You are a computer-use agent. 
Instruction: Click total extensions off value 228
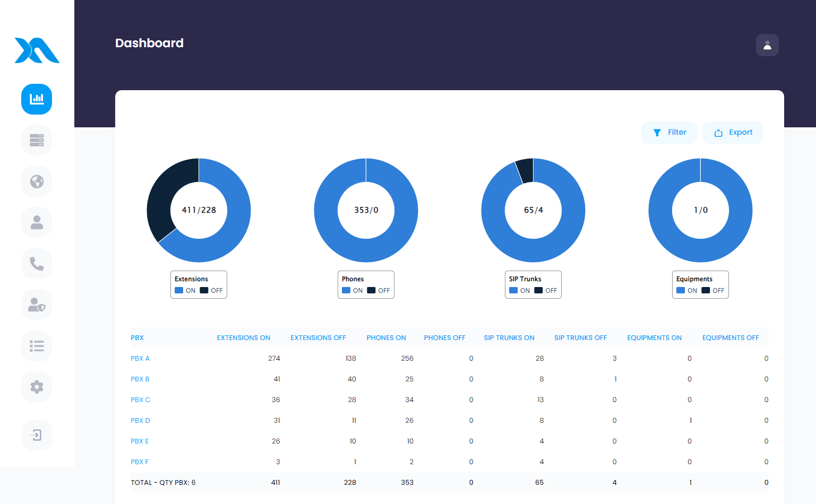click(350, 483)
